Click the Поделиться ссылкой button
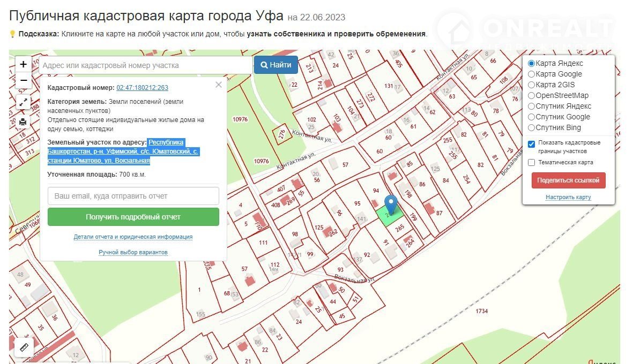 [x=568, y=180]
